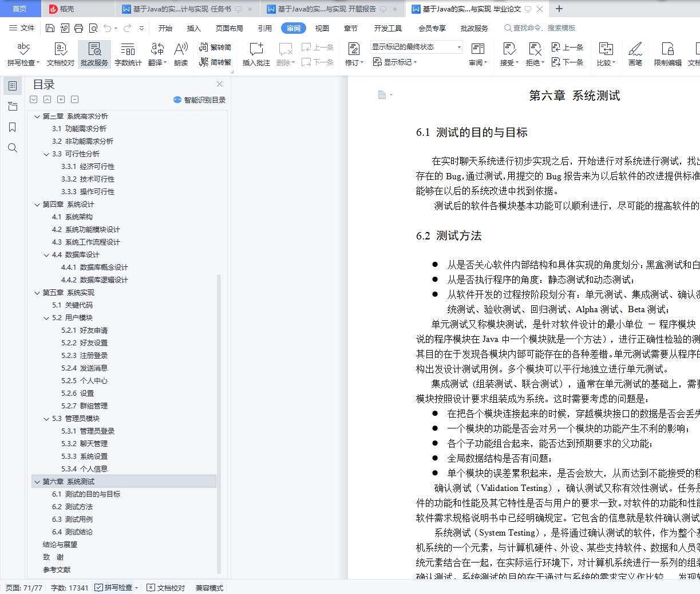
Task: Select the Pen (画笔) tool
Action: point(635,54)
